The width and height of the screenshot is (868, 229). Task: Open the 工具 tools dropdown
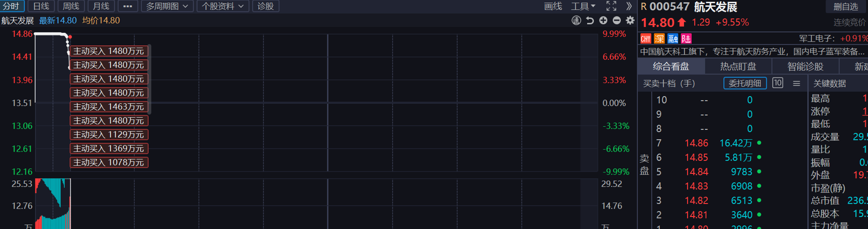pos(583,6)
